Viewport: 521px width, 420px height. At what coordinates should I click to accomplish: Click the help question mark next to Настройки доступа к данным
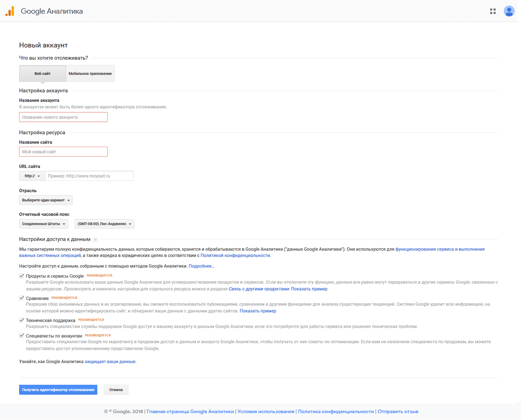[95, 240]
